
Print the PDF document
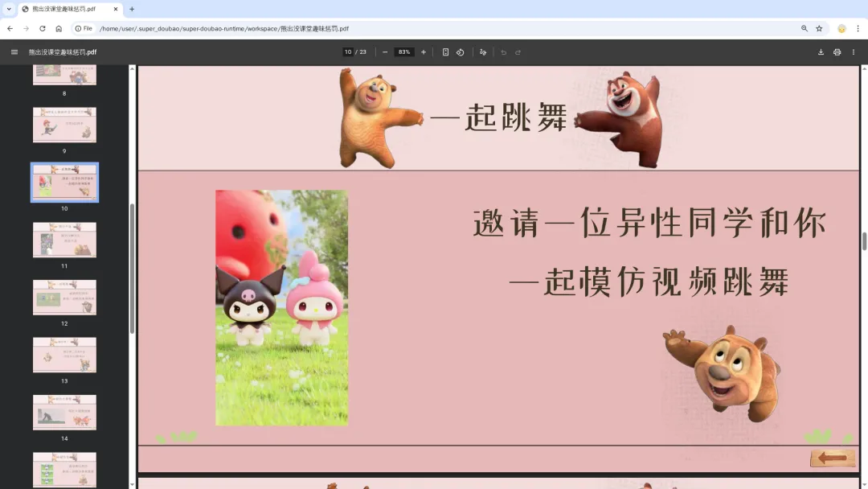[837, 52]
